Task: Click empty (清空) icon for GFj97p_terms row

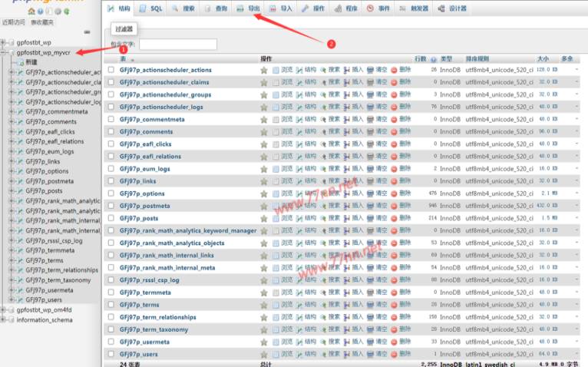Action: point(370,305)
